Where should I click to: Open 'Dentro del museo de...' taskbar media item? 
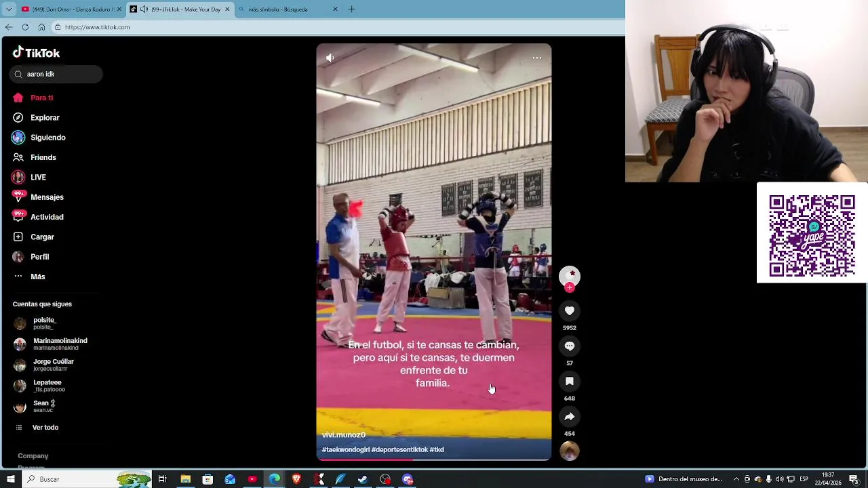tap(685, 479)
